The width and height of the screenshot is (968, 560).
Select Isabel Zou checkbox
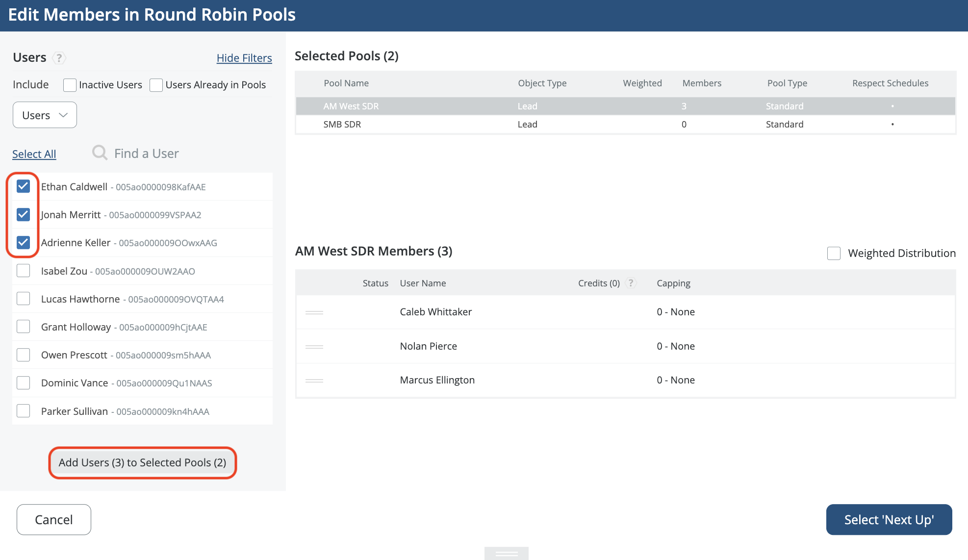click(x=23, y=271)
